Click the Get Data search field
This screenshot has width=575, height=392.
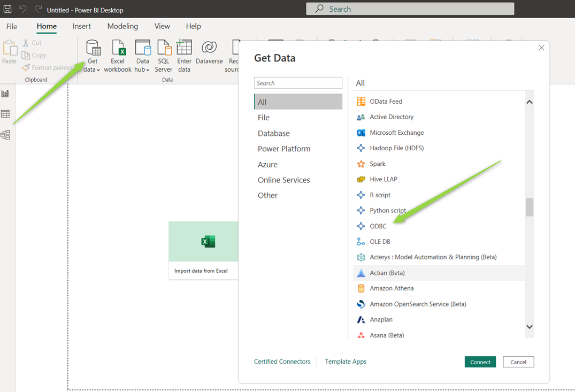(x=298, y=83)
